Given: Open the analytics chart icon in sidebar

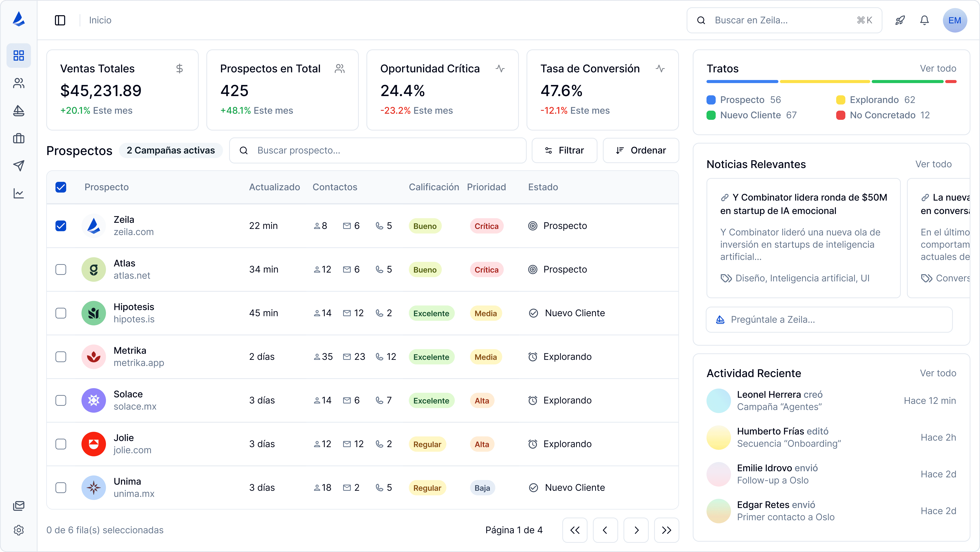Looking at the screenshot, I should click(x=19, y=193).
